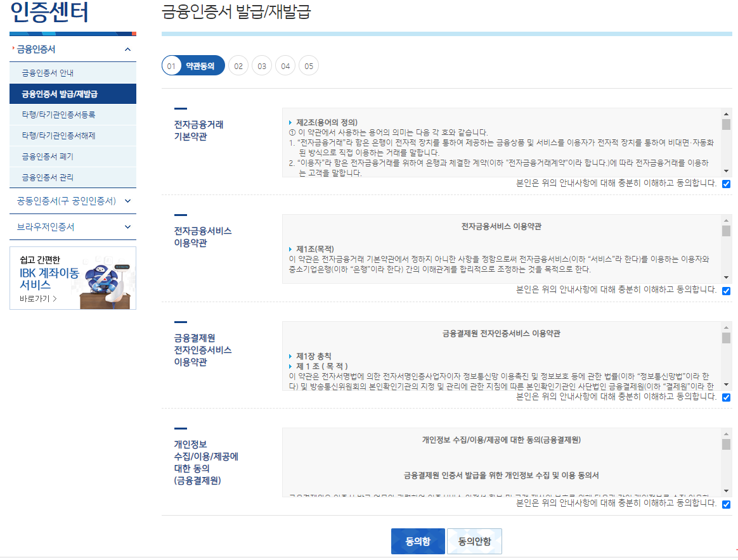This screenshot has height=560, width=738.
Task: Click the 전자금융서비스 이용약관 title in terms box
Action: [502, 226]
